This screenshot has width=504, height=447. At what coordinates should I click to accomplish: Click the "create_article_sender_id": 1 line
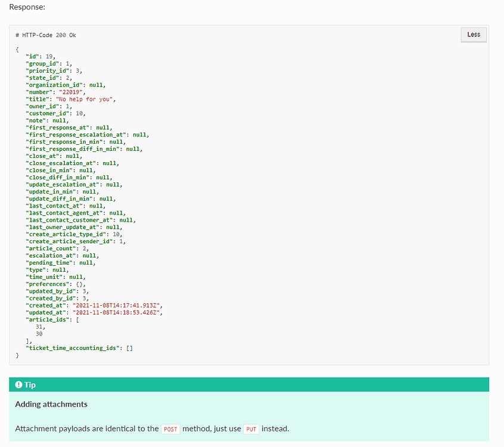(x=76, y=241)
